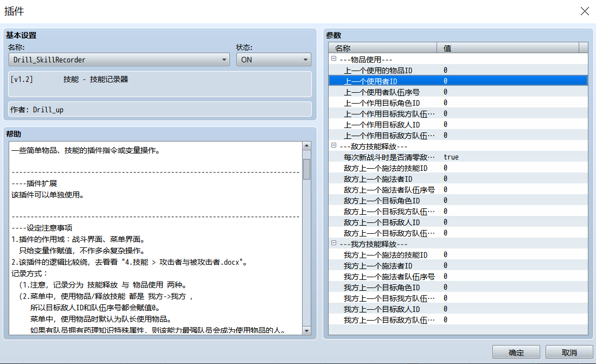Open the ON status dropdown
Image resolution: width=596 pixels, height=364 pixels.
click(274, 60)
